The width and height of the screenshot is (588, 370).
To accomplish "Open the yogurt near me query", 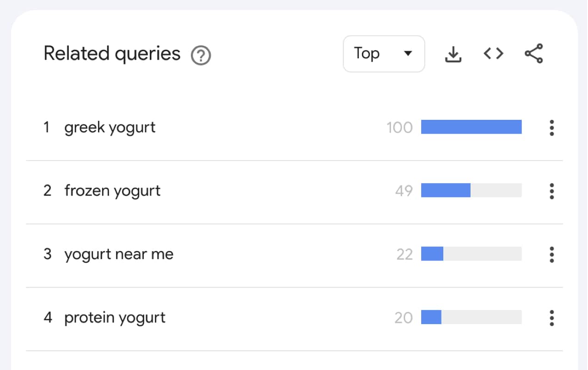I will pyautogui.click(x=119, y=254).
